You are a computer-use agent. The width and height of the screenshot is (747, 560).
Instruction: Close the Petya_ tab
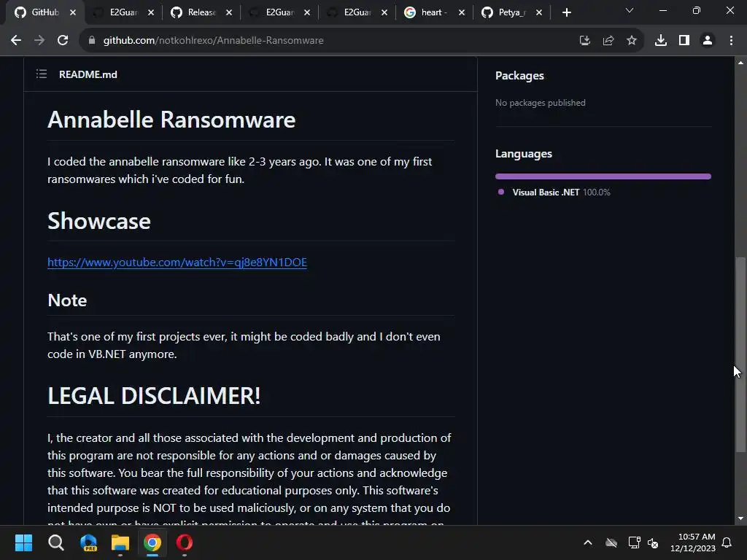coord(539,12)
